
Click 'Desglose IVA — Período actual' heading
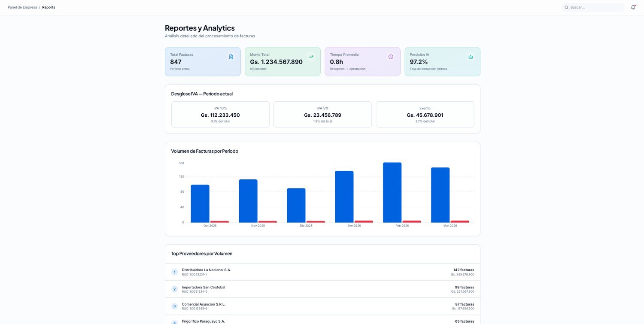[202, 94]
